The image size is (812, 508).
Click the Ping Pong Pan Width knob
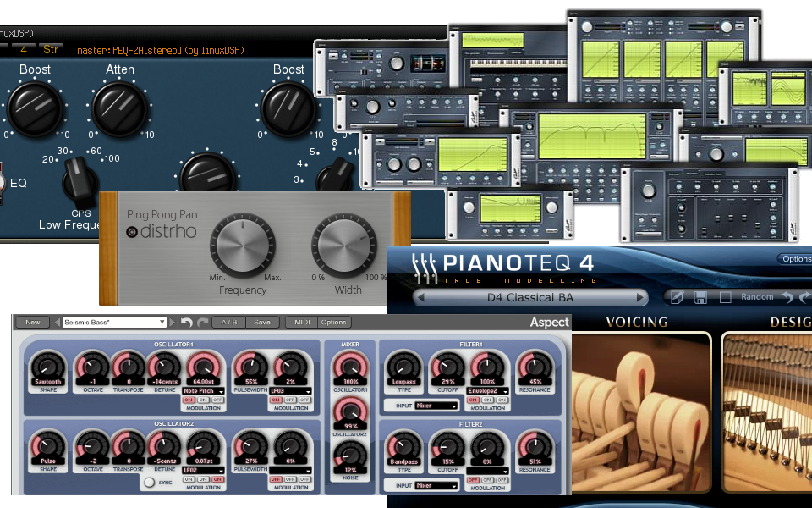[x=344, y=245]
